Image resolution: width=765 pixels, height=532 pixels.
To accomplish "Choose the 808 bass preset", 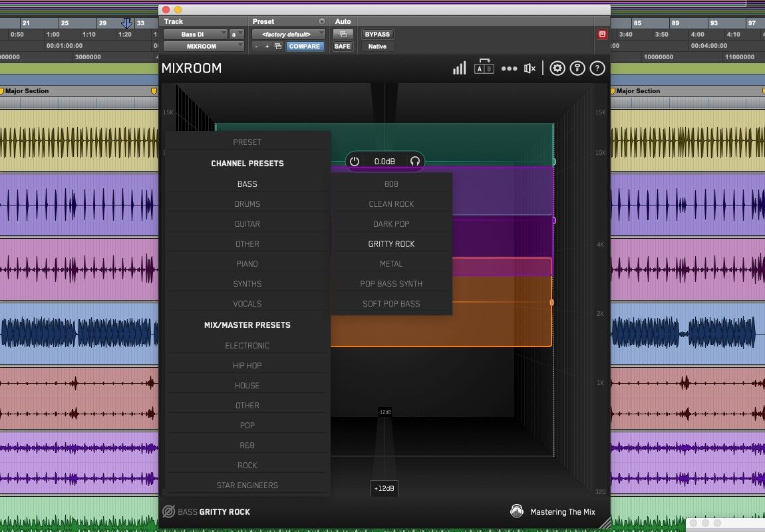I will 391,184.
